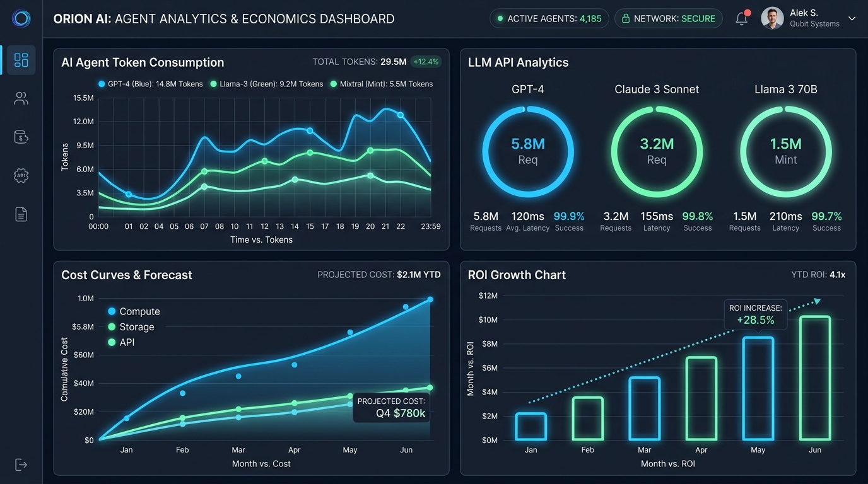Click the GPT-4 data point at hour 01

[x=129, y=194]
